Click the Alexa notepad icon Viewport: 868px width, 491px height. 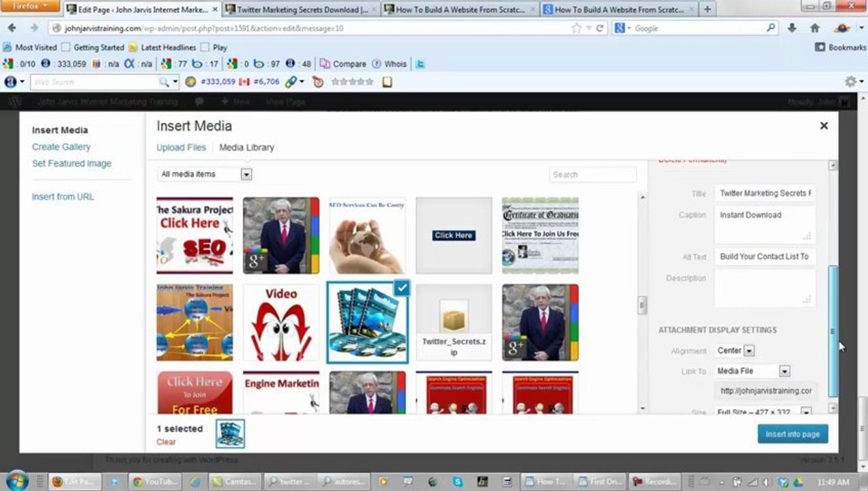coord(387,82)
